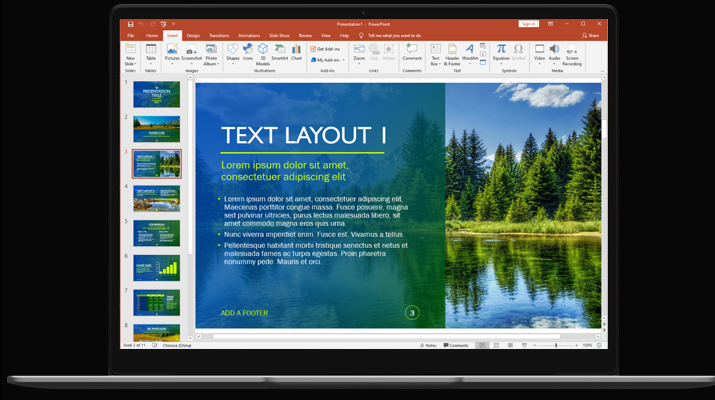Insert a Video
This screenshot has width=715, height=400.
(x=539, y=53)
